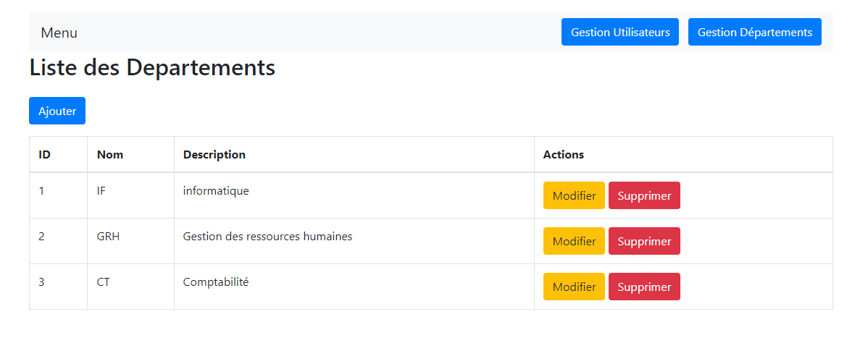The height and width of the screenshot is (343, 868).
Task: Click Modifier for Comptabilité
Action: coord(574,287)
